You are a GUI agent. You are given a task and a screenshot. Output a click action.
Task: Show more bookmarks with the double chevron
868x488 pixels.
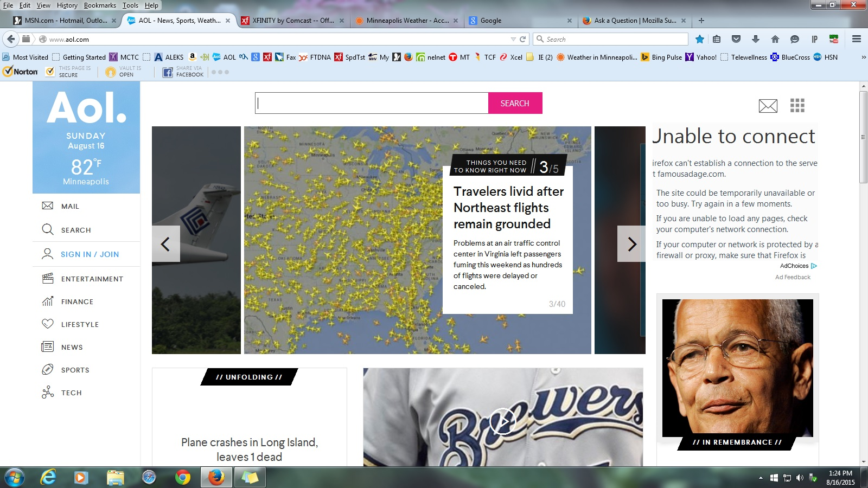click(x=864, y=57)
